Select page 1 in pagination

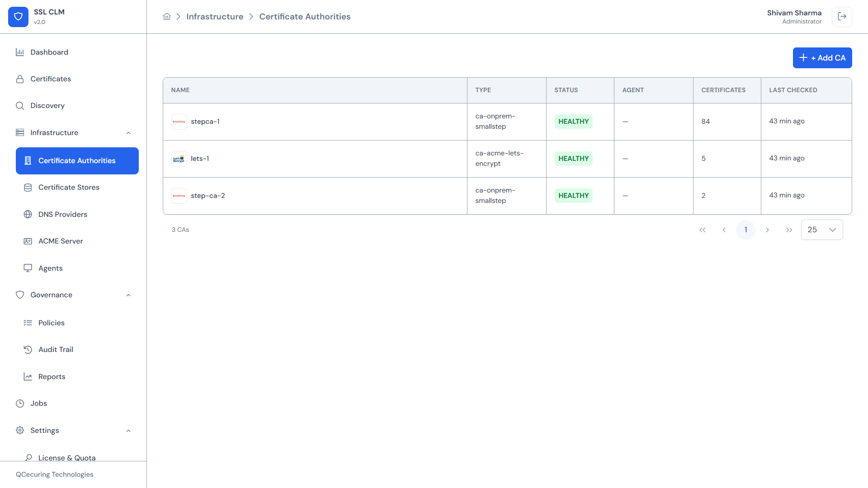pos(746,230)
